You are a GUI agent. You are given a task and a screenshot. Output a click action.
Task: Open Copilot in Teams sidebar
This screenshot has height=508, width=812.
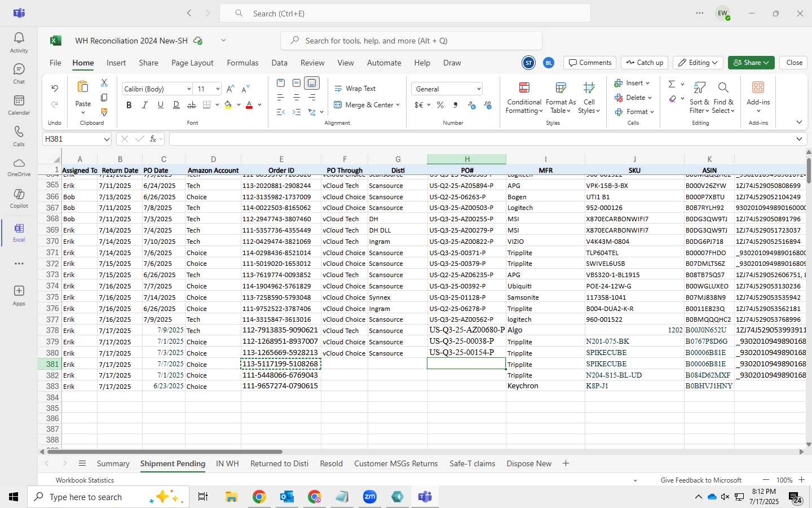(19, 199)
